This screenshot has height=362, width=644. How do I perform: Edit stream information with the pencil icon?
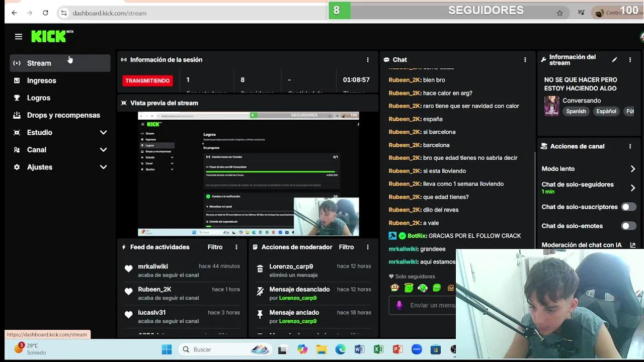(x=614, y=60)
